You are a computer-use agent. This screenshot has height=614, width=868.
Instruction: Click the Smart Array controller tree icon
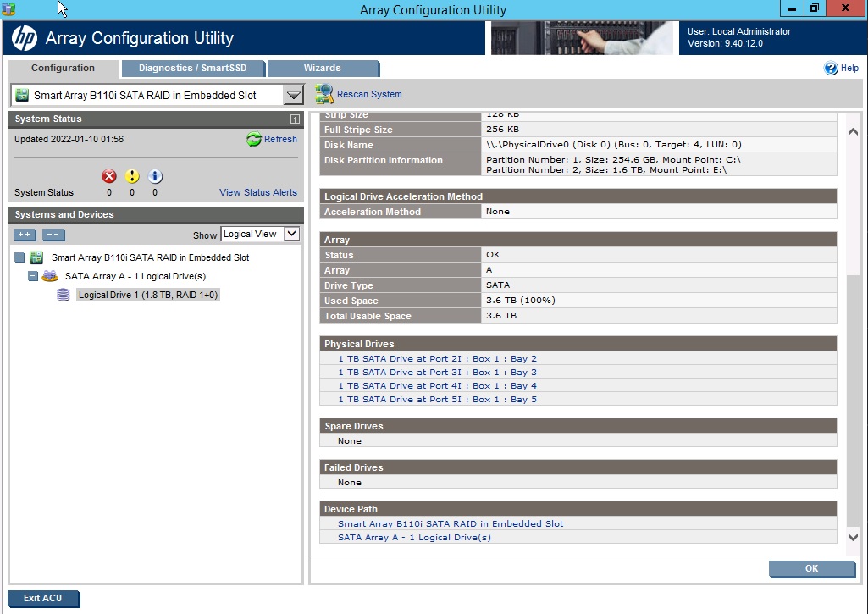36,257
